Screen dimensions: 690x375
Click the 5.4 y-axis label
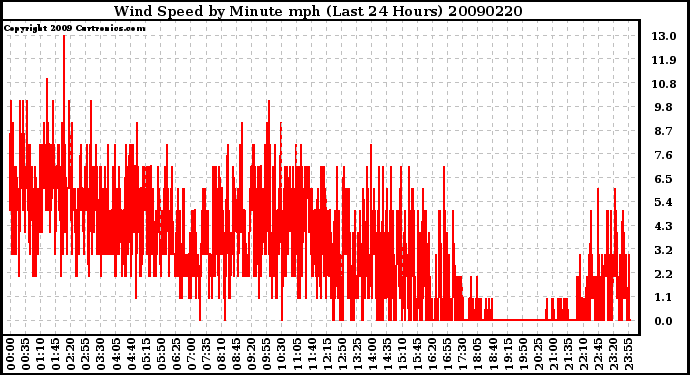[x=664, y=202]
